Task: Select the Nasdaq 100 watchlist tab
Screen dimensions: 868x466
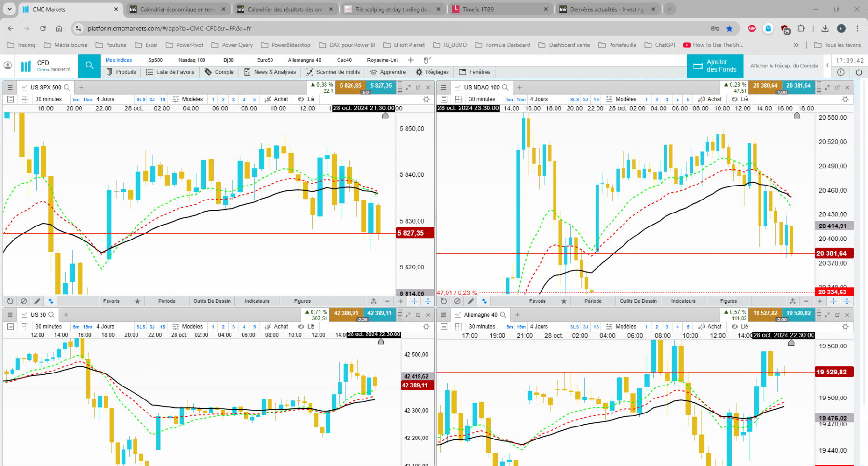Action: tap(191, 60)
